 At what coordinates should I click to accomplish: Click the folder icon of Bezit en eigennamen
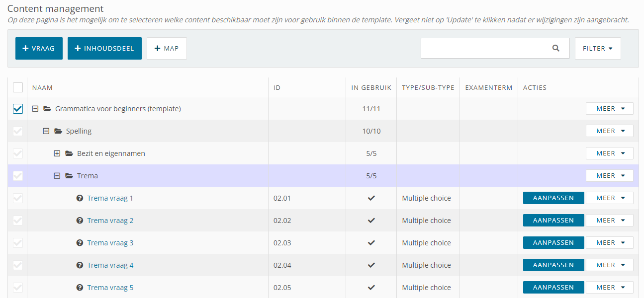69,153
